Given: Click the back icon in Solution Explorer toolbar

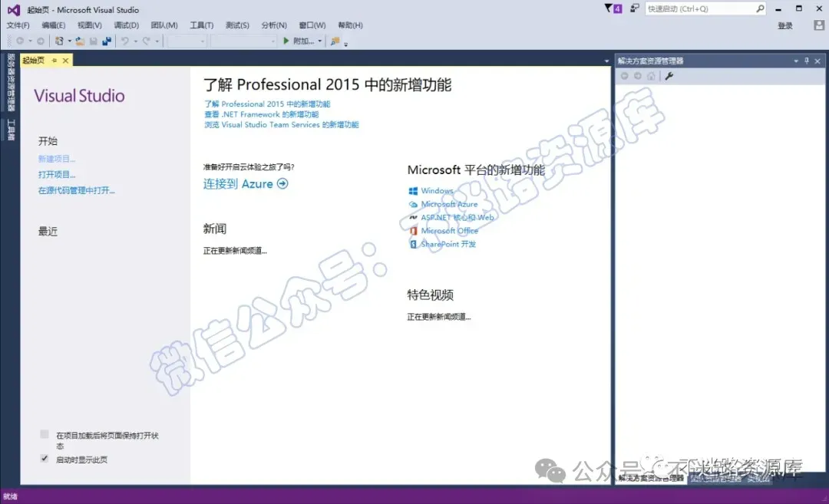Looking at the screenshot, I should pos(624,76).
